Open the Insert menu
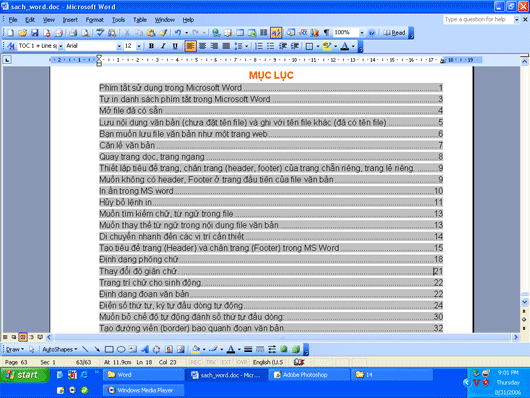530x398 pixels. point(70,20)
